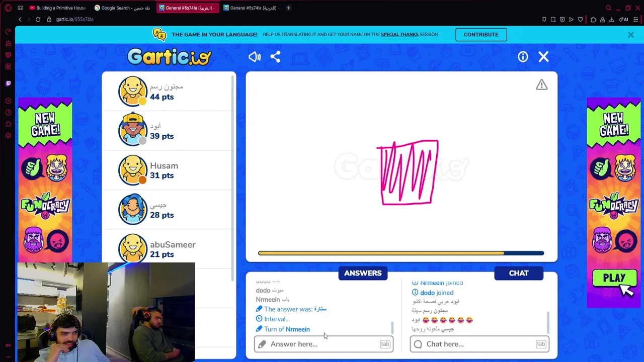Click the Gartic.io logo
Screen dimensions: 644x362
pyautogui.click(x=169, y=57)
